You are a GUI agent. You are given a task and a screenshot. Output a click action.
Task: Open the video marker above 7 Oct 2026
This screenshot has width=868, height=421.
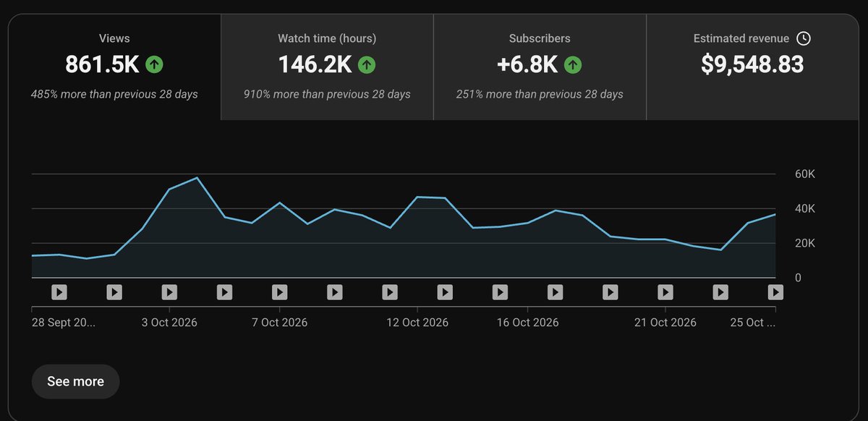click(x=279, y=292)
